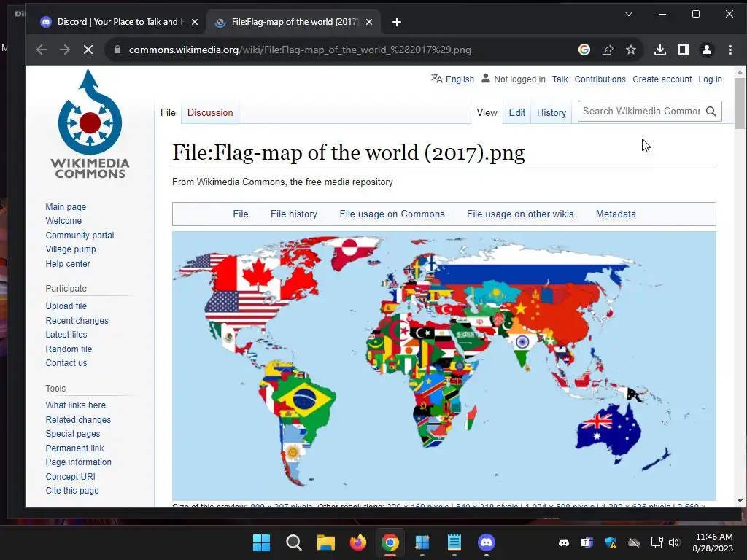Image resolution: width=747 pixels, height=560 pixels.
Task: Open Chrome profile avatar icon
Action: 706,50
